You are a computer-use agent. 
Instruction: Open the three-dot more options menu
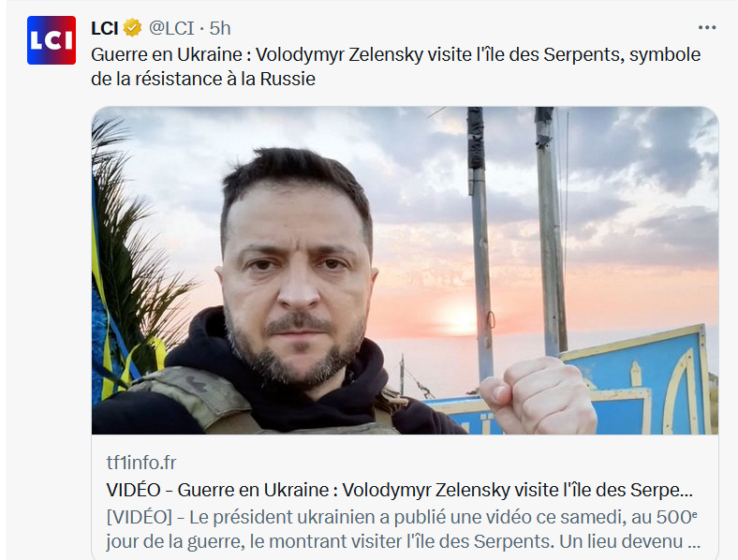tap(707, 28)
